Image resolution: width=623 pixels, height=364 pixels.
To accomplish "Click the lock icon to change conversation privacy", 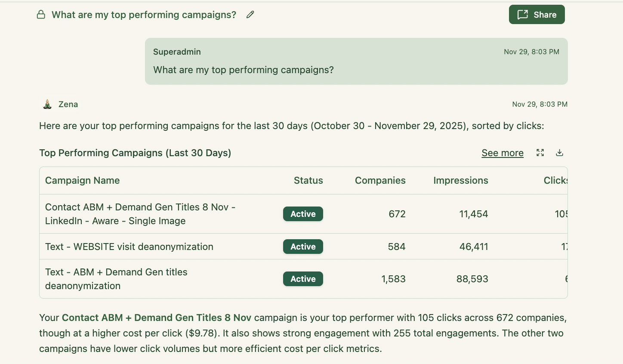I will pyautogui.click(x=41, y=14).
